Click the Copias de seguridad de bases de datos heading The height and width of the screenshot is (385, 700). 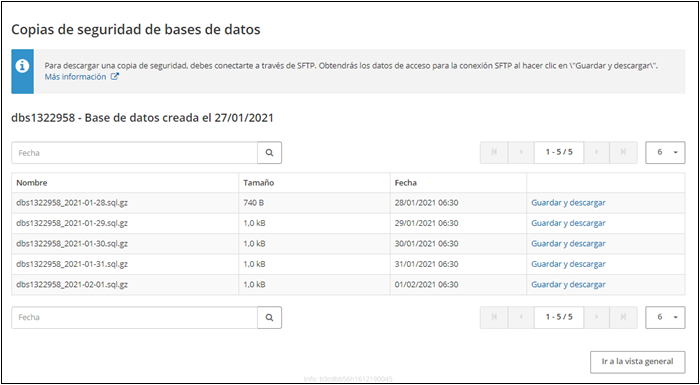(x=136, y=30)
